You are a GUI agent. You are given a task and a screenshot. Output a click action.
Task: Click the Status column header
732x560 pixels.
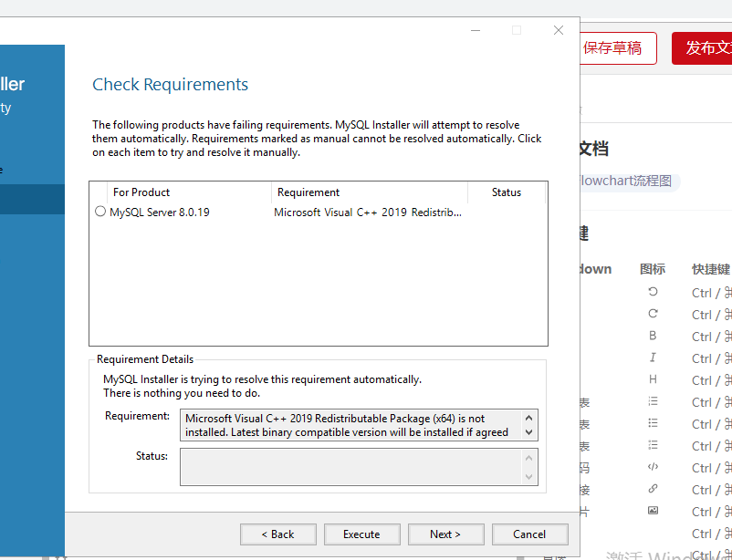[507, 192]
